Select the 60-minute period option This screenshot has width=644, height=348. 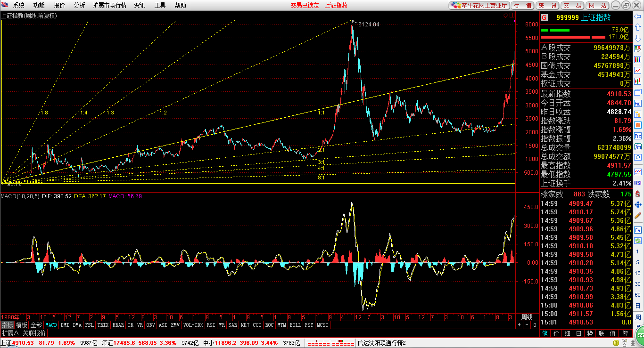[x=638, y=294]
